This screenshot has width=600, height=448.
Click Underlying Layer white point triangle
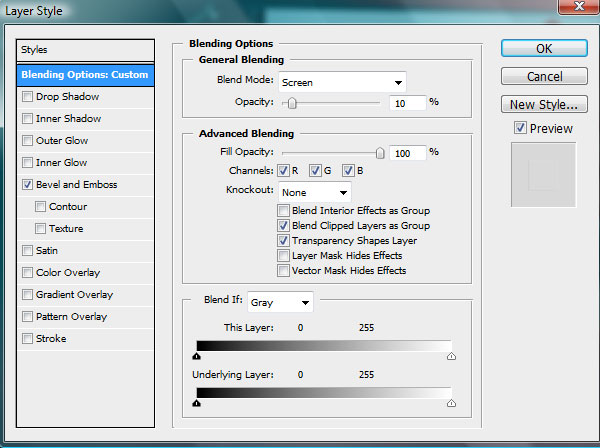point(452,403)
